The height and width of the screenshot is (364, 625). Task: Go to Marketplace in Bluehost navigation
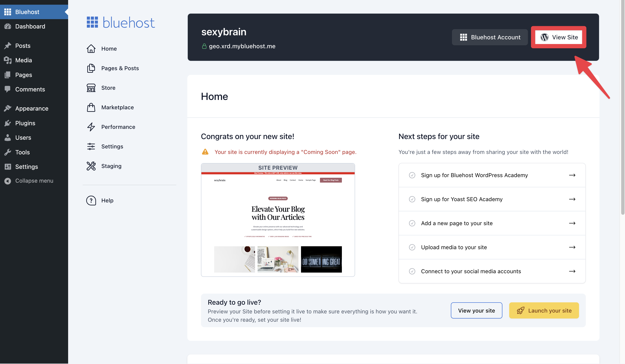click(x=117, y=107)
